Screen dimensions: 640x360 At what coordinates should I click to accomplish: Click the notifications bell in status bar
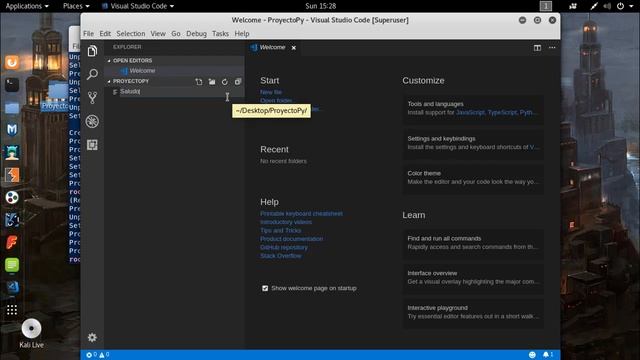point(547,355)
